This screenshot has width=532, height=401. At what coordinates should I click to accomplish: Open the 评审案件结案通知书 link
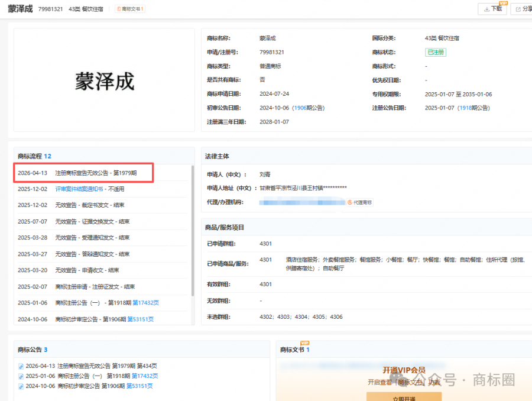[x=80, y=189]
